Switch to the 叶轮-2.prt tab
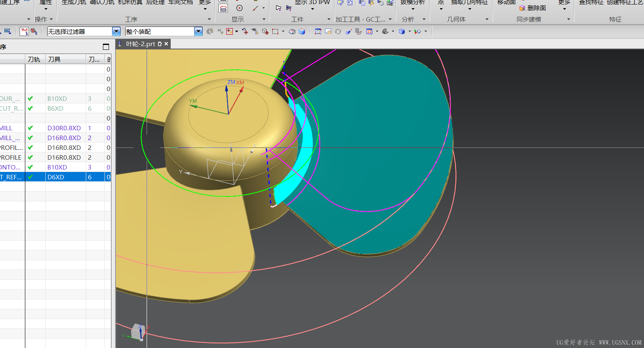 tap(140, 44)
